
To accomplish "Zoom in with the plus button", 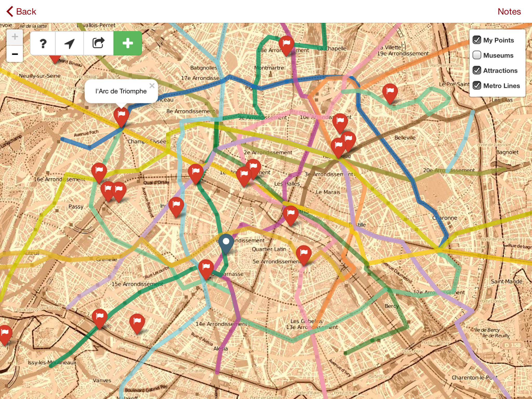I will pyautogui.click(x=15, y=37).
